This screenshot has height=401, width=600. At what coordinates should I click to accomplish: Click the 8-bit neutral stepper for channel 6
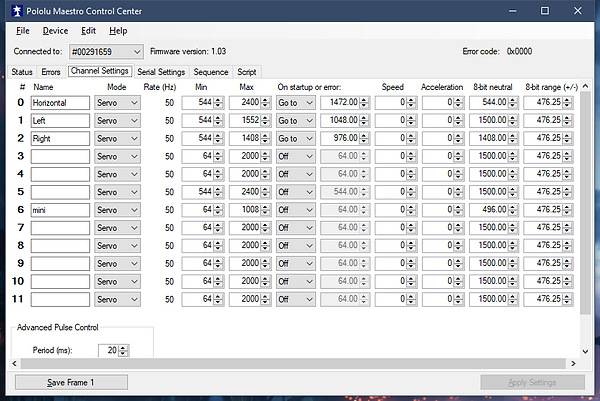pyautogui.click(x=513, y=210)
